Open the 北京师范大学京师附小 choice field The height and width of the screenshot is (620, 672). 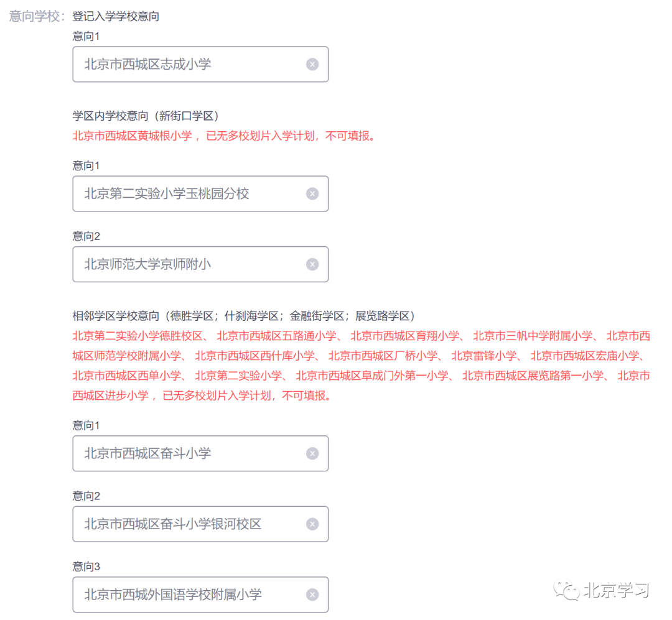tap(200, 264)
